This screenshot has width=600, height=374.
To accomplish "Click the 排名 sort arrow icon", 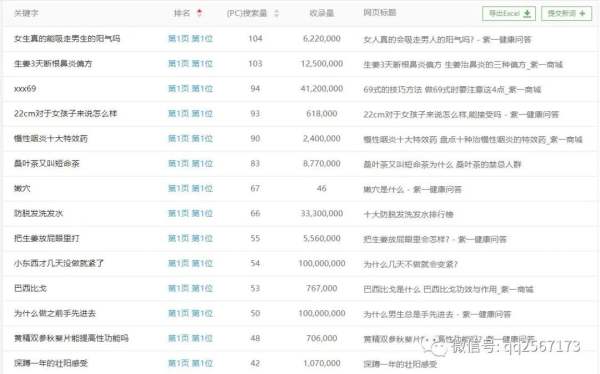I will point(199,13).
